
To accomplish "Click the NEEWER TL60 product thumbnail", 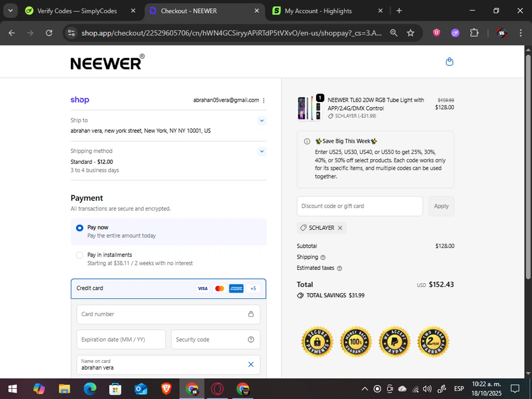I will click(309, 108).
